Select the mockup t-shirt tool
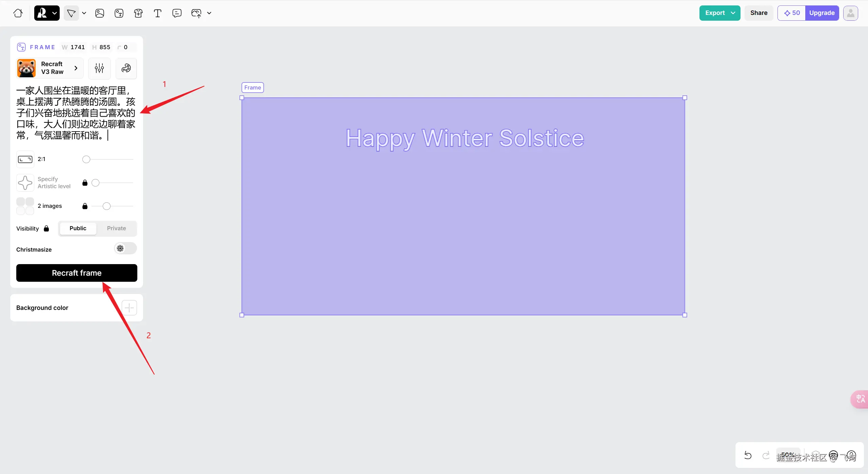Viewport: 868px width, 474px height. coord(138,13)
